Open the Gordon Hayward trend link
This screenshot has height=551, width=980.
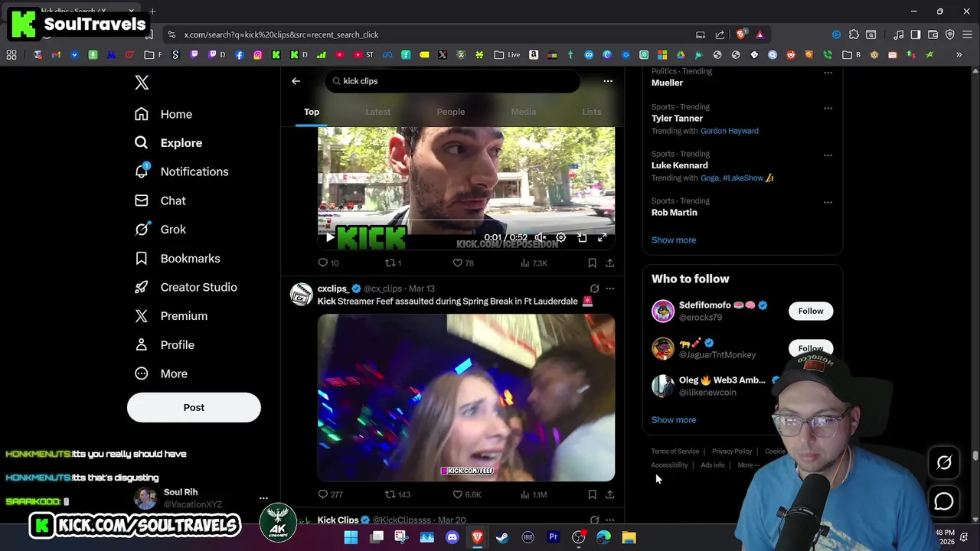coord(730,131)
